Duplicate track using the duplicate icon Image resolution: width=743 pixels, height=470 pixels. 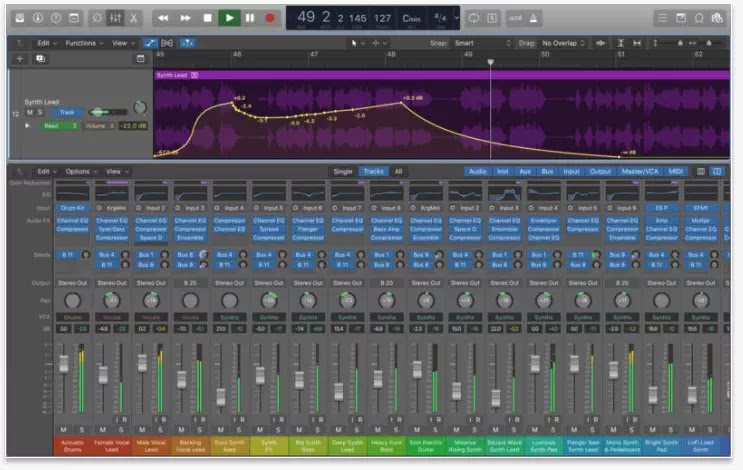point(40,59)
